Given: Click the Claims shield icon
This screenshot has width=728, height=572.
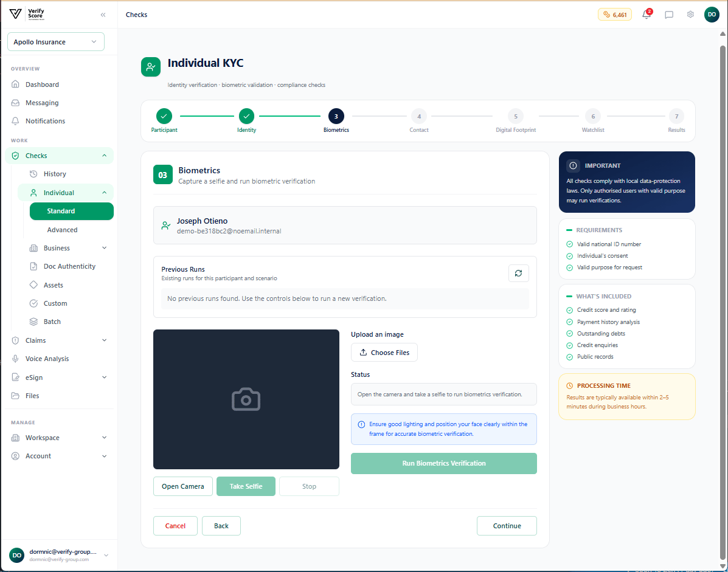Looking at the screenshot, I should (15, 340).
